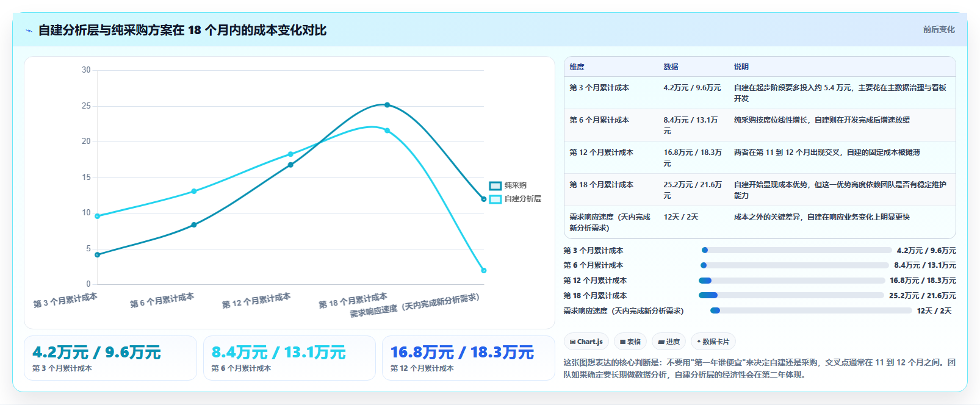Click table cell 16.8万元 / 18.3万元

[x=692, y=157]
